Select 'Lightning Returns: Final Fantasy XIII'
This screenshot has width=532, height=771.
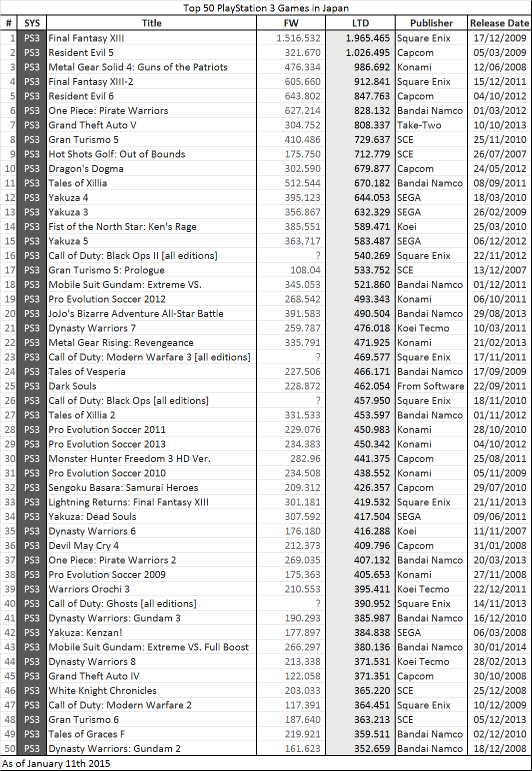click(x=151, y=502)
